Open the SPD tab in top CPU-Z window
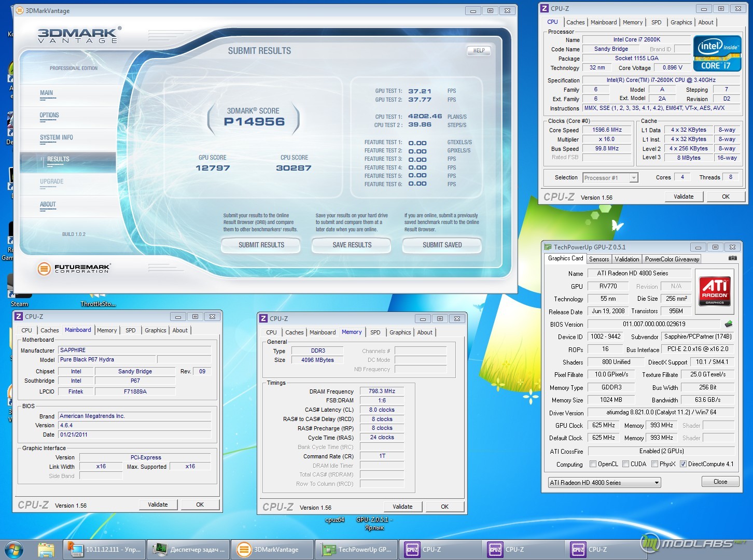 [x=657, y=22]
